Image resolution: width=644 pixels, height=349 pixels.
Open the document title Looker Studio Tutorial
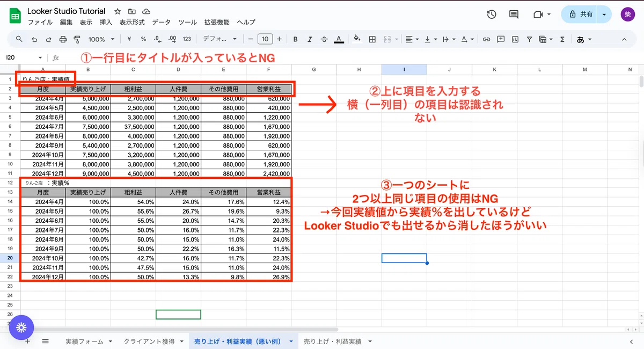[67, 11]
